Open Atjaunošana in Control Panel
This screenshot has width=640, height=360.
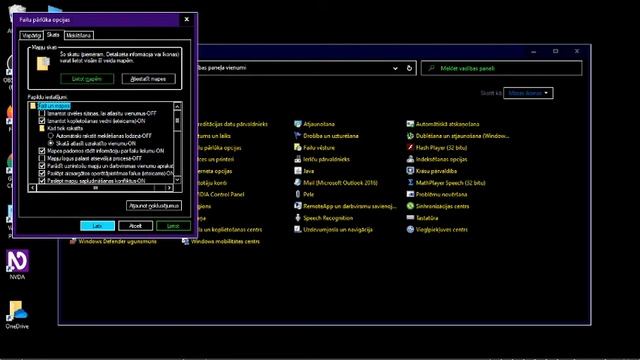[314, 124]
